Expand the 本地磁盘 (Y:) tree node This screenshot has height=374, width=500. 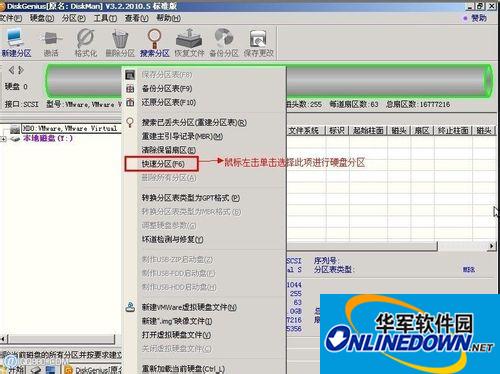[x=3, y=139]
